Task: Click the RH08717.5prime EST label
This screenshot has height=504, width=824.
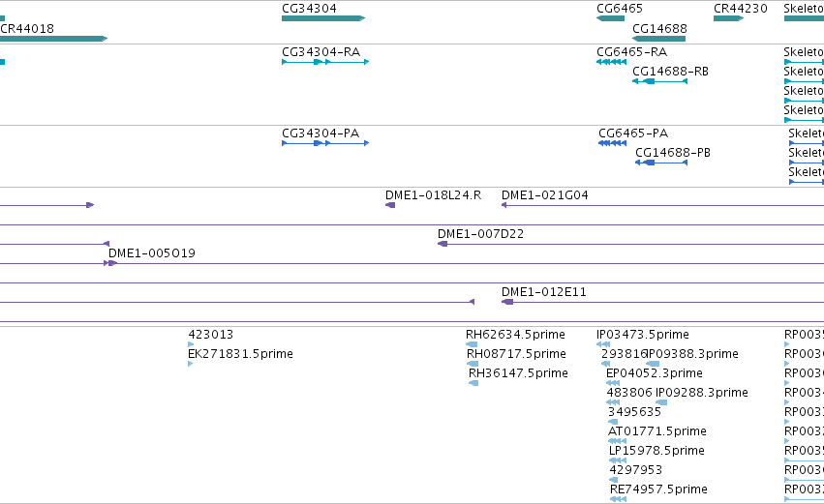Action: tap(517, 354)
